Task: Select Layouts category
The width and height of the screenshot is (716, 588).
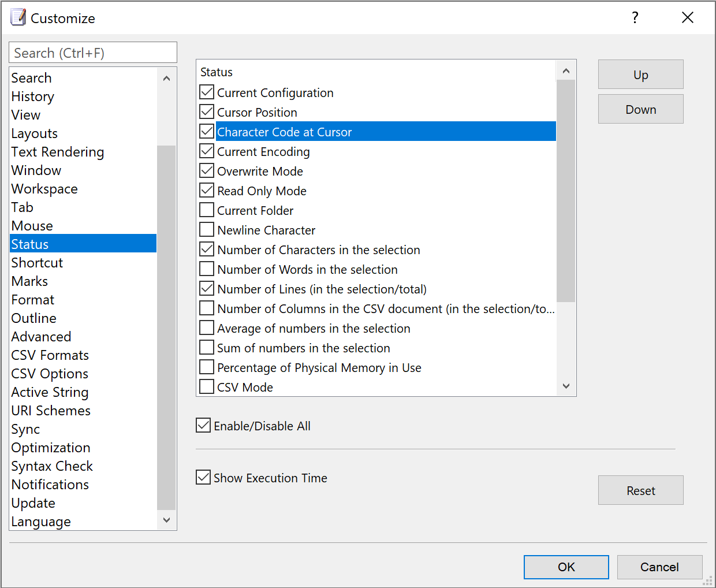Action: tap(83, 133)
